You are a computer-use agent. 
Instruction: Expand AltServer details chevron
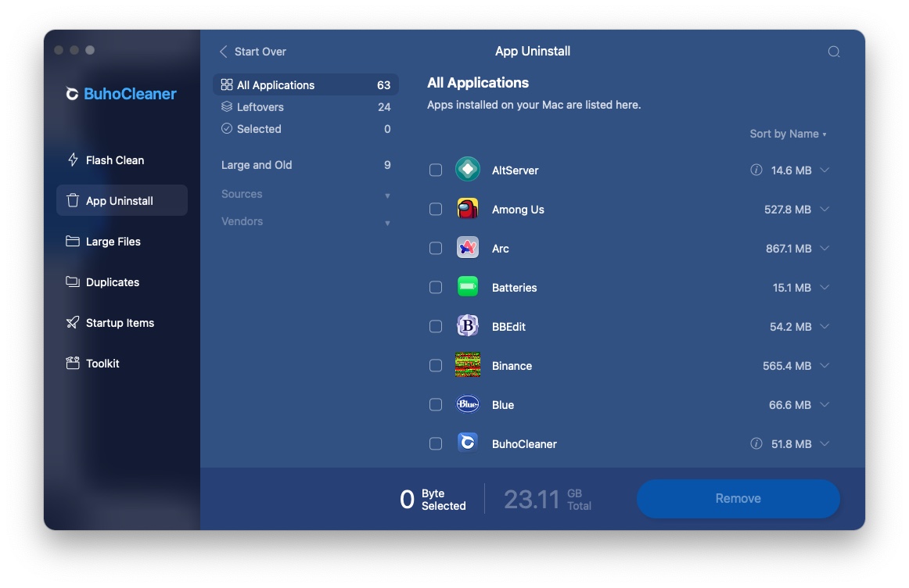coord(825,170)
